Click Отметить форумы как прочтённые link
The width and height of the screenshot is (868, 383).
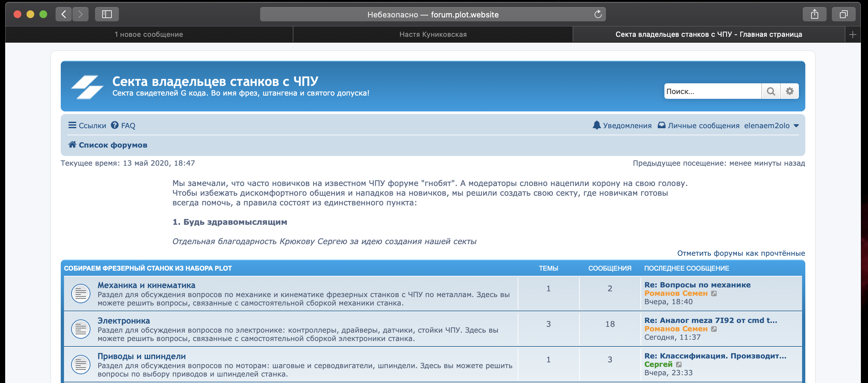point(741,253)
